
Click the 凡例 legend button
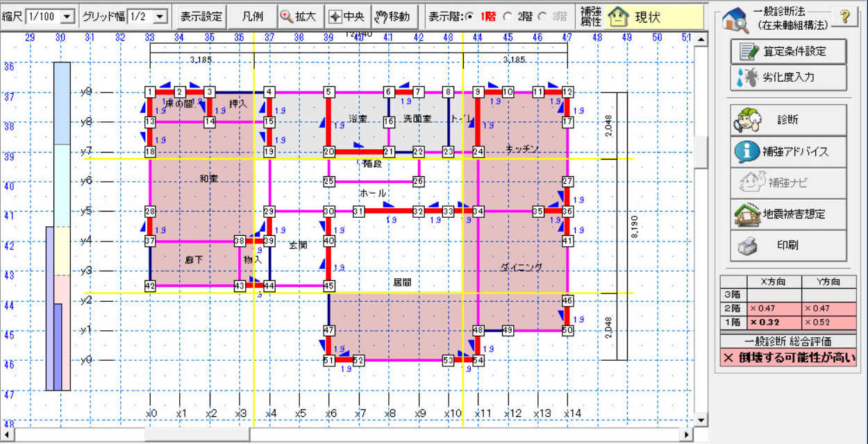[x=252, y=16]
